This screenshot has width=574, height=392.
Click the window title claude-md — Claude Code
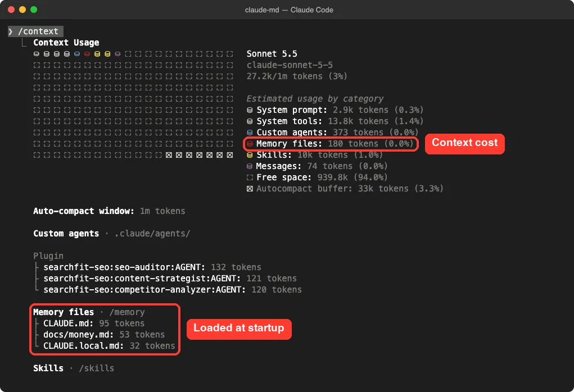click(289, 10)
